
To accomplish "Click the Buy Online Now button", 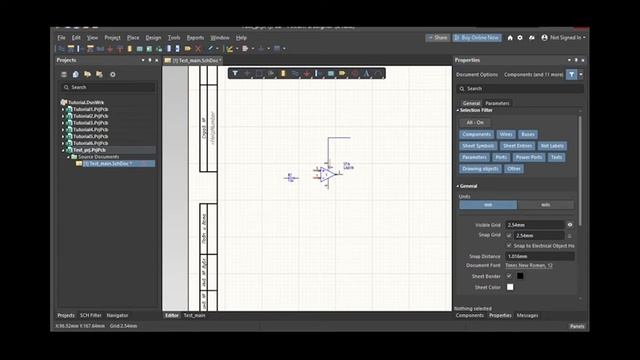I will point(477,38).
